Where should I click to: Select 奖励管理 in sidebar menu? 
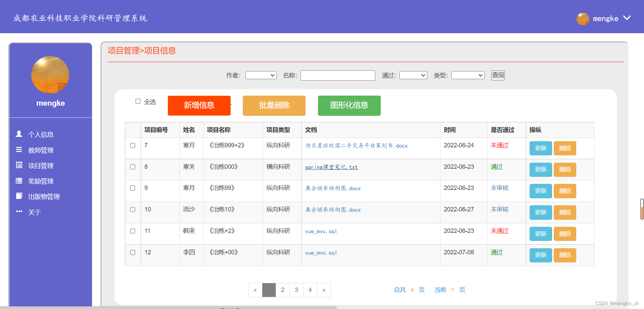41,181
